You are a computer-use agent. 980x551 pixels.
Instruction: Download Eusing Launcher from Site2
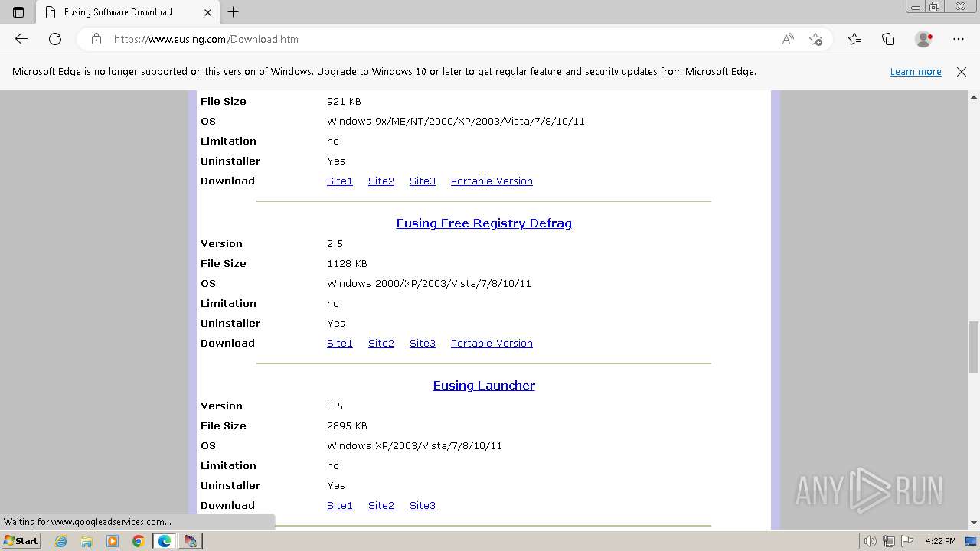coord(381,506)
